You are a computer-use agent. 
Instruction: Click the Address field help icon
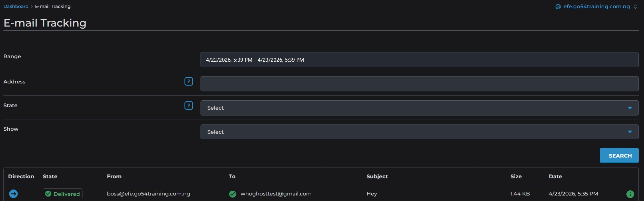tap(189, 81)
